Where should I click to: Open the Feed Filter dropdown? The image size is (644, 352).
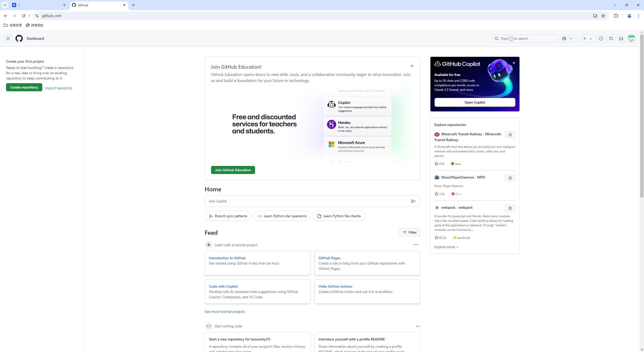click(x=410, y=232)
